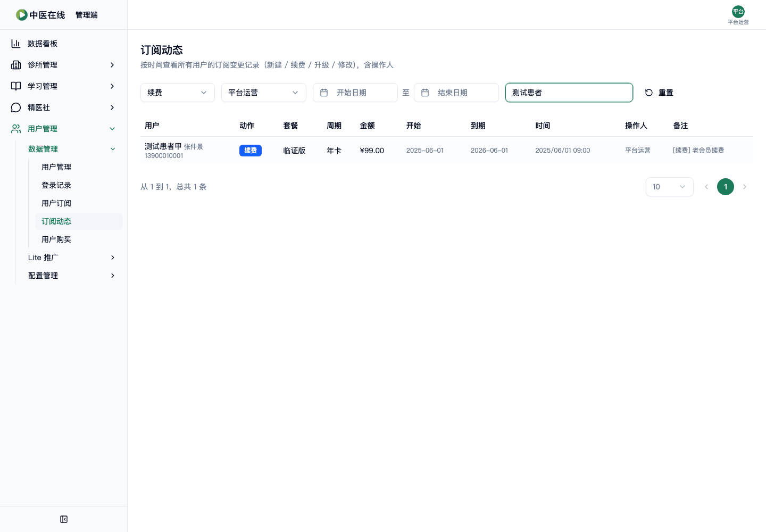Click the 用户 column header

(x=152, y=126)
